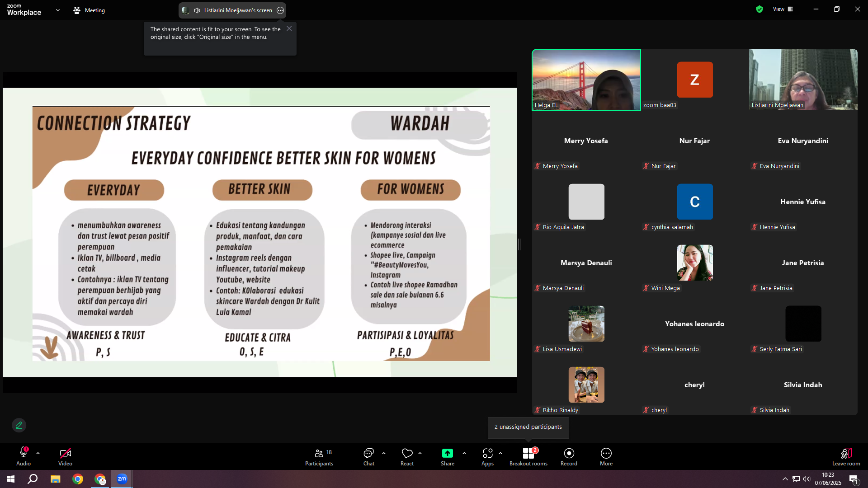This screenshot has width=868, height=488.
Task: Click the divider handle between share and gallery
Action: pos(519,244)
